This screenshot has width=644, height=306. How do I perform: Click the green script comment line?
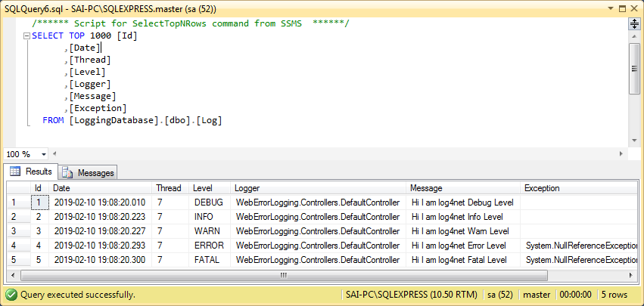point(190,23)
